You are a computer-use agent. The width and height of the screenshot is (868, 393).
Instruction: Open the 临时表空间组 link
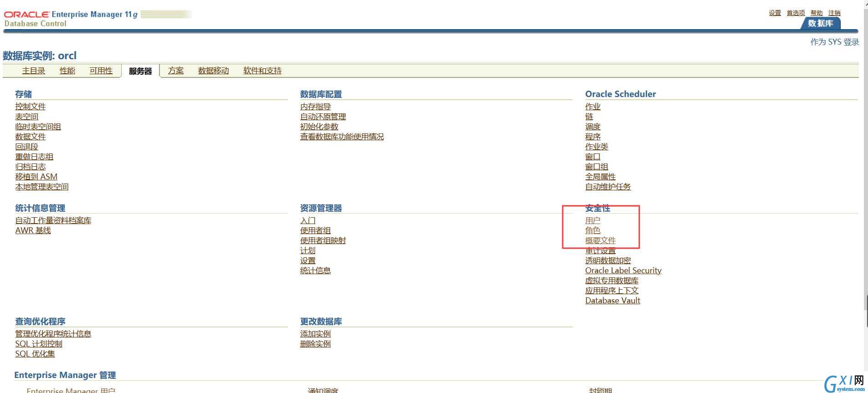click(x=38, y=126)
